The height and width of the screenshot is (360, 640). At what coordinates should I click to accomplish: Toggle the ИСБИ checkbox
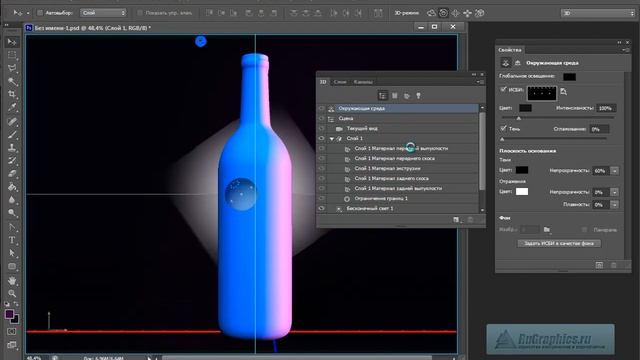503,89
